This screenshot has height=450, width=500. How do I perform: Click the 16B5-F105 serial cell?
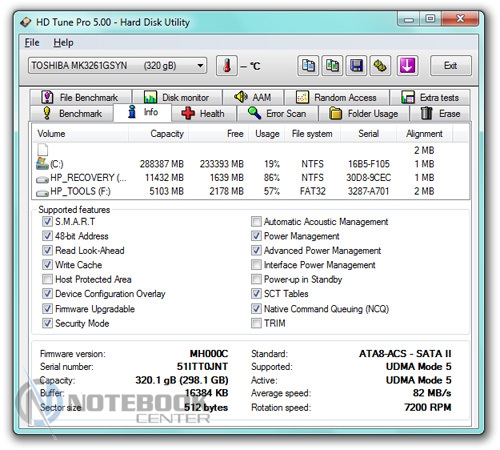pos(369,164)
